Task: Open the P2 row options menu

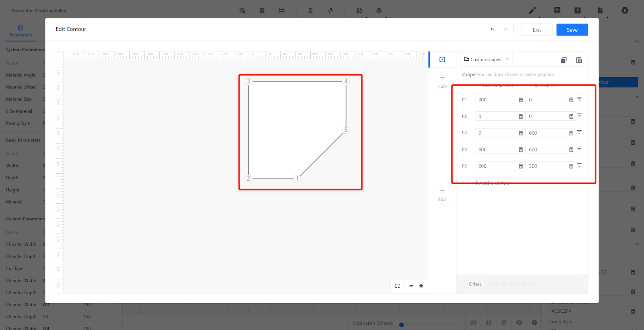Action: [579, 116]
